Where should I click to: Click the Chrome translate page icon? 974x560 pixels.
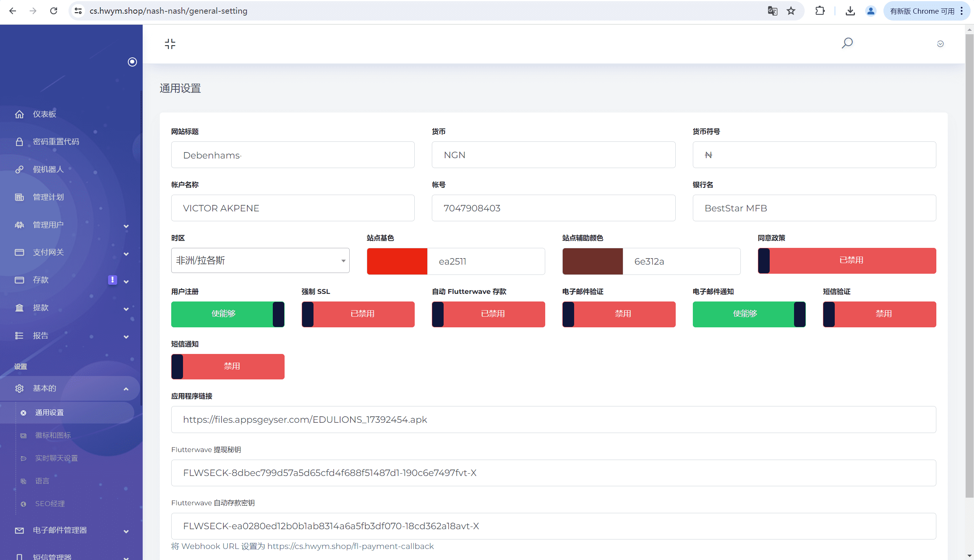click(x=772, y=11)
